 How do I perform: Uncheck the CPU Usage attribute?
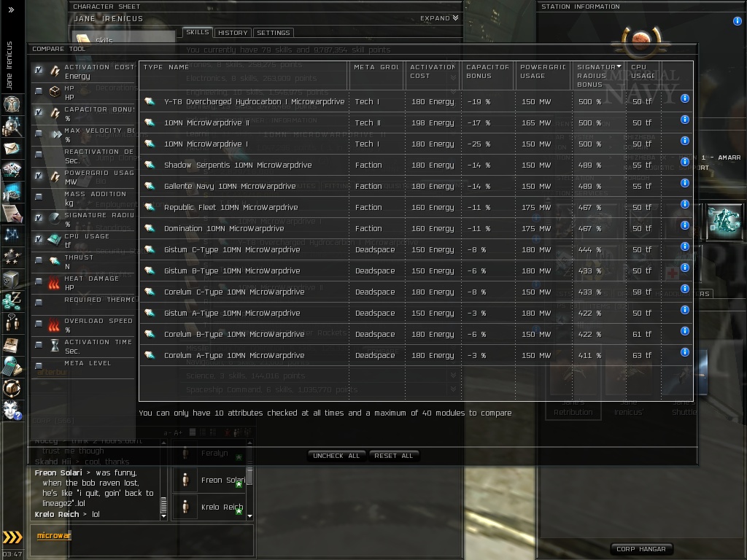[39, 239]
